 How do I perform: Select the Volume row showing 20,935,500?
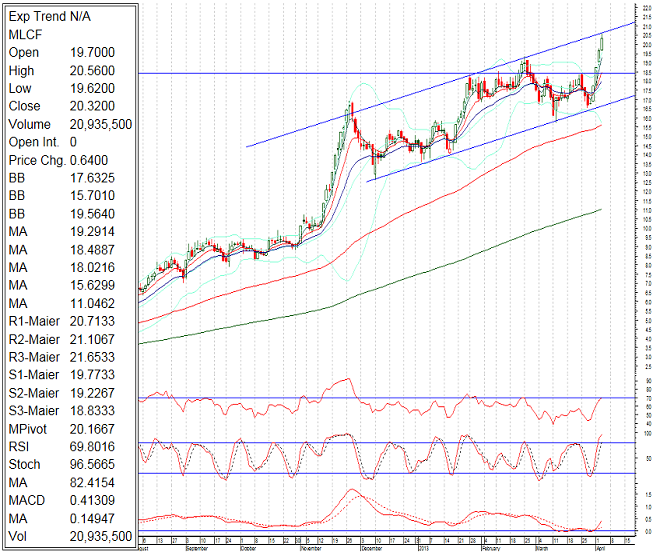[68, 124]
